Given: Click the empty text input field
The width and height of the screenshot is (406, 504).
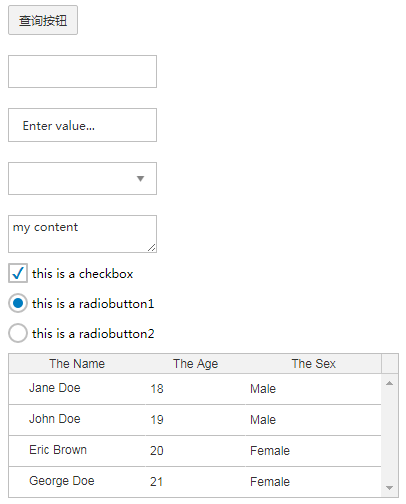Looking at the screenshot, I should (82, 72).
